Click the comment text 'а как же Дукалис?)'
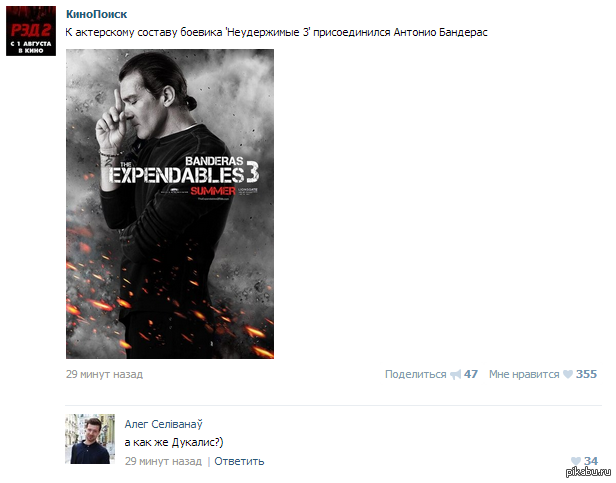 [x=174, y=443]
